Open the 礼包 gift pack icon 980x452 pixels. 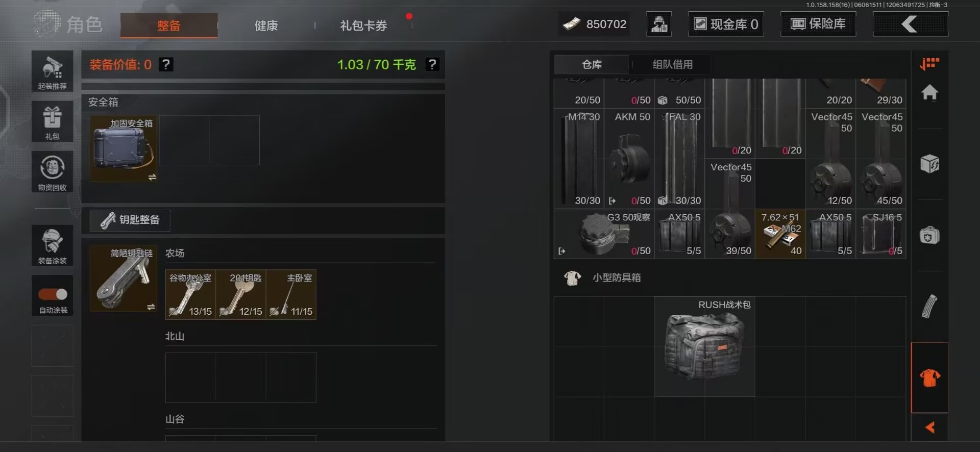coord(52,121)
